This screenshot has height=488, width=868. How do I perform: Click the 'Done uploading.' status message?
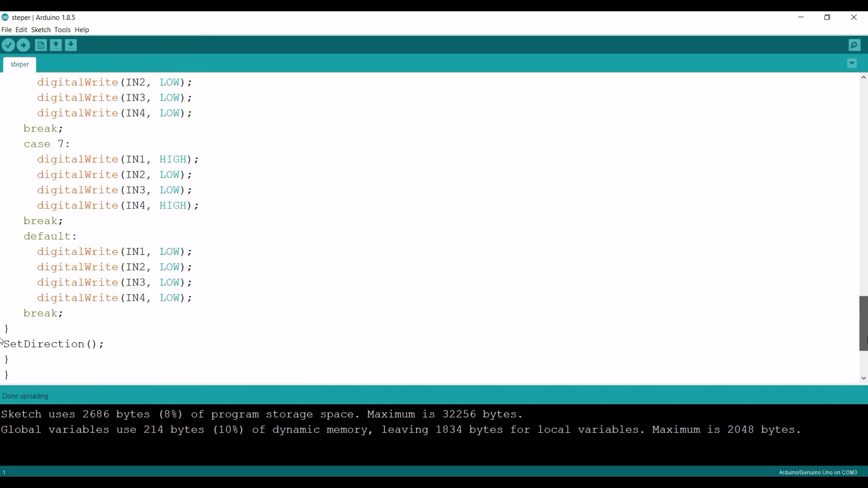tap(26, 396)
